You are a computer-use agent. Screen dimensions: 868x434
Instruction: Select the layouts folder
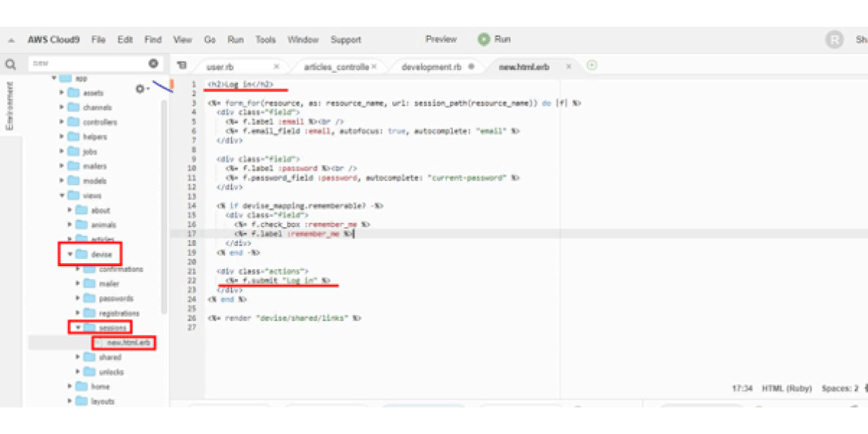103,401
